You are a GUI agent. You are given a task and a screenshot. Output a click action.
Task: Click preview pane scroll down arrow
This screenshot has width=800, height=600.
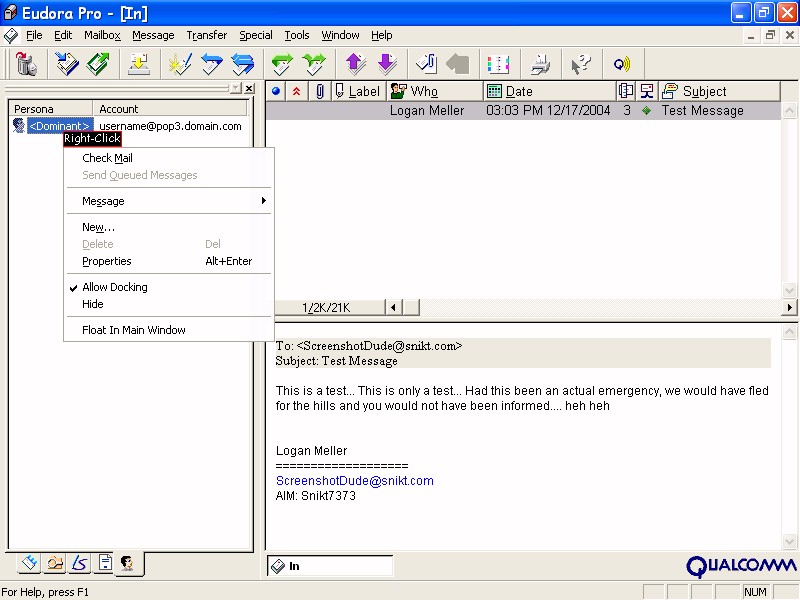(789, 541)
